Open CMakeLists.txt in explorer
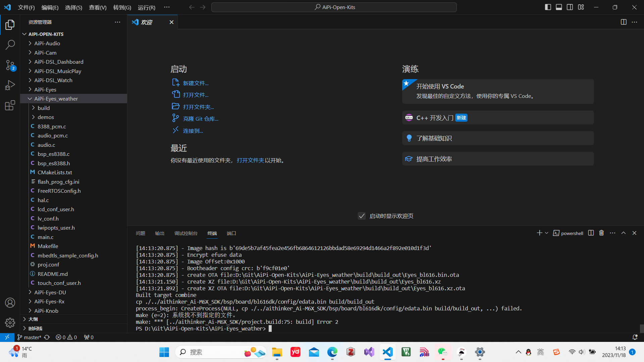 (x=74, y=172)
